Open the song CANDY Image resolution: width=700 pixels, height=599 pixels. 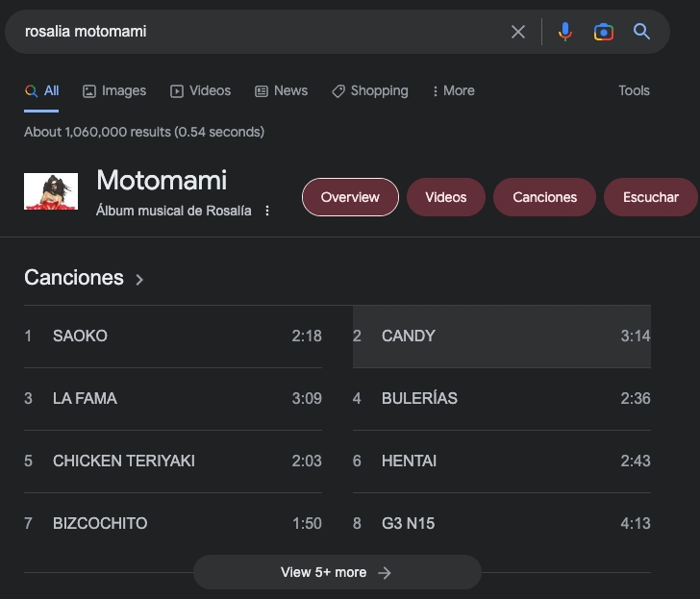pos(501,337)
